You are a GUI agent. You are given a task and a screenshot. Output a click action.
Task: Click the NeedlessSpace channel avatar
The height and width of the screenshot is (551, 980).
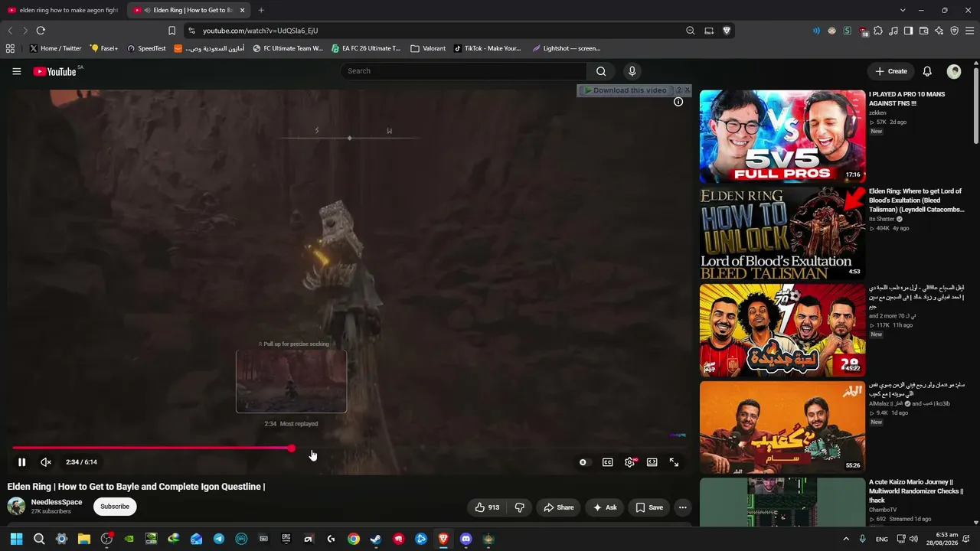click(x=16, y=506)
